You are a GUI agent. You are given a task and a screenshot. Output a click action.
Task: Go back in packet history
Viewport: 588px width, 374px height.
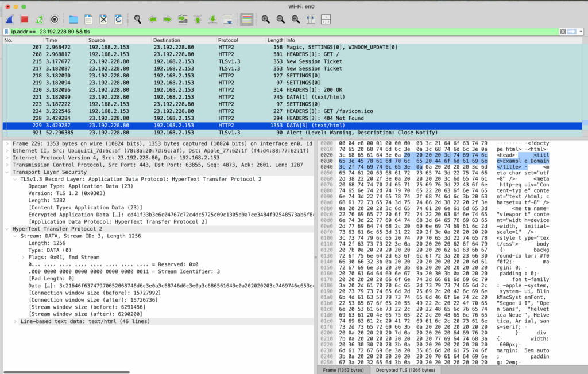(153, 20)
